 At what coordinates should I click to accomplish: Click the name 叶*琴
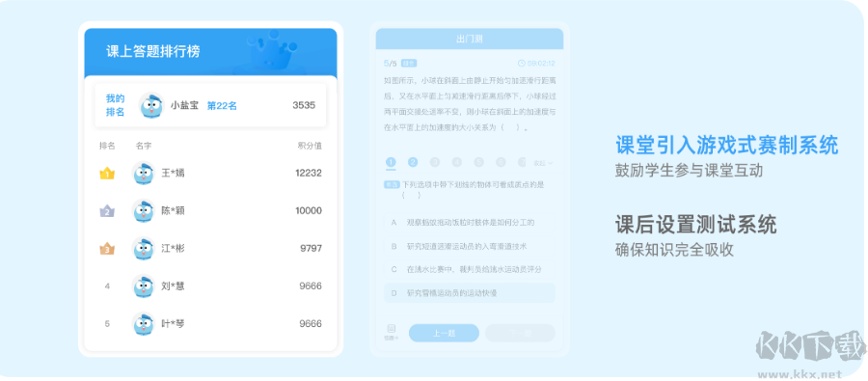click(x=174, y=324)
